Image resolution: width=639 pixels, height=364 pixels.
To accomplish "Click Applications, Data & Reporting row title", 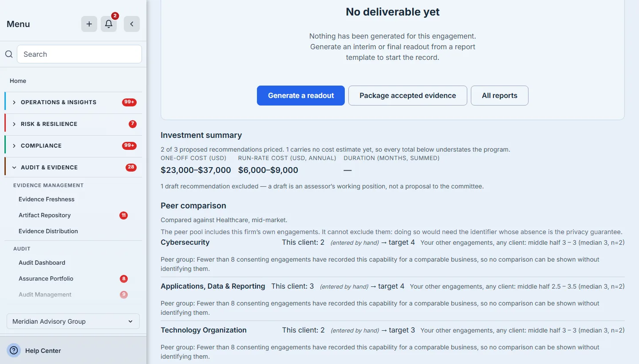I will pos(213,286).
